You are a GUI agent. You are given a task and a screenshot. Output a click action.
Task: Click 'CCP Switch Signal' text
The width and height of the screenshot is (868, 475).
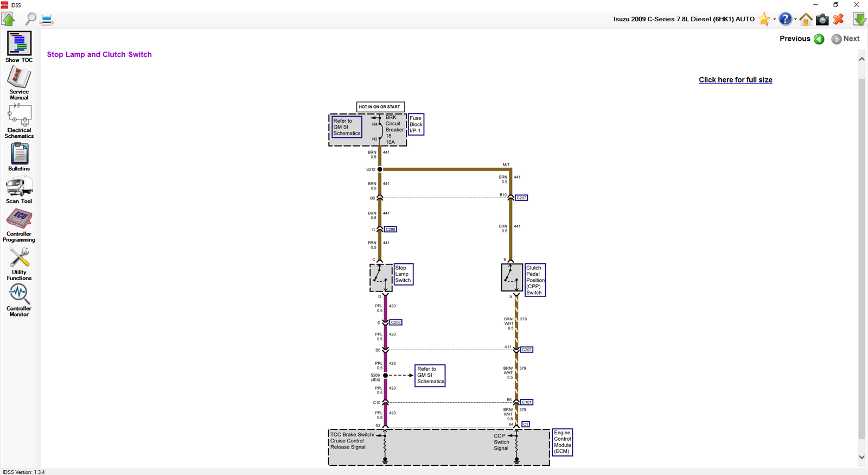pos(501,442)
